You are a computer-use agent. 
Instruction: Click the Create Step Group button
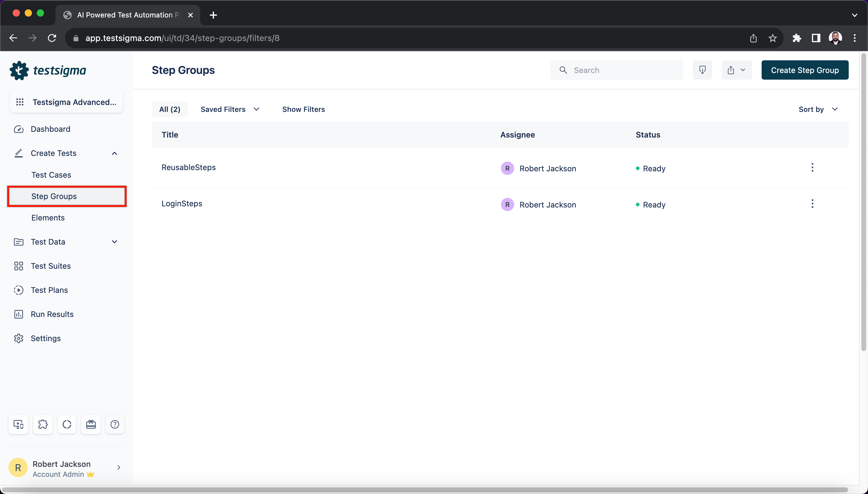click(805, 70)
